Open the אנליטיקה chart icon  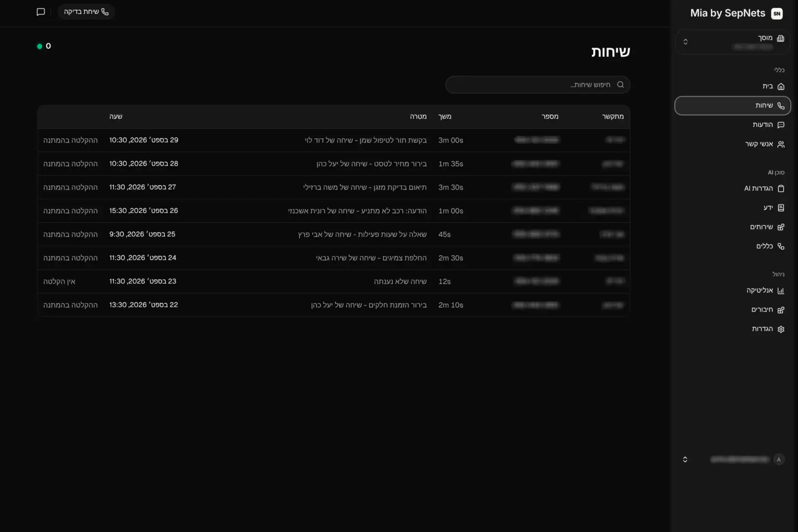(x=780, y=291)
